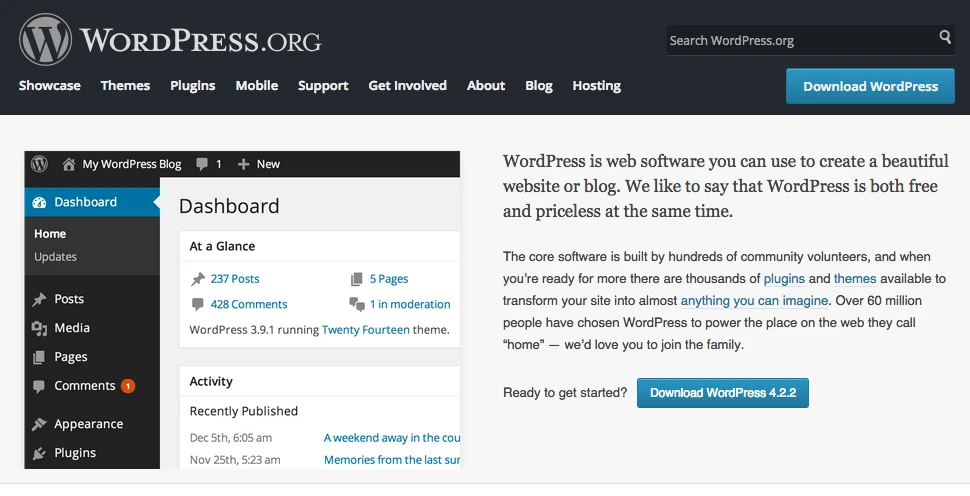The image size is (970, 496).
Task: Focus the Search WordPress.org field
Action: pos(800,40)
